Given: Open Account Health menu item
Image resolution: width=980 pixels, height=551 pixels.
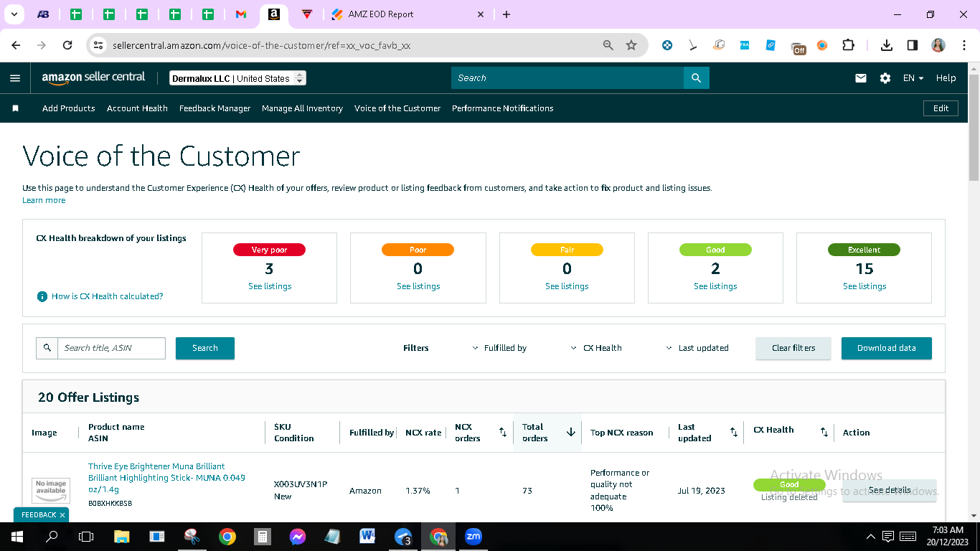Looking at the screenshot, I should pyautogui.click(x=137, y=108).
